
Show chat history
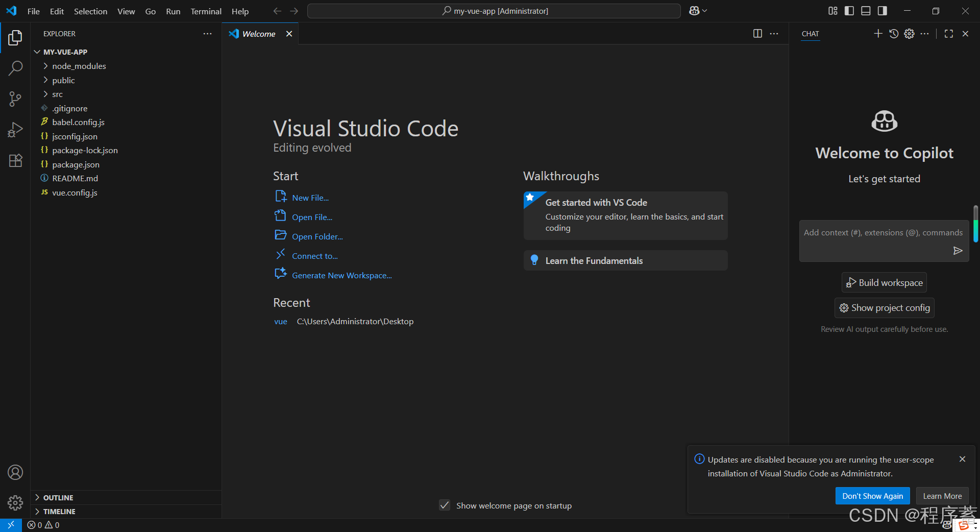pos(894,34)
